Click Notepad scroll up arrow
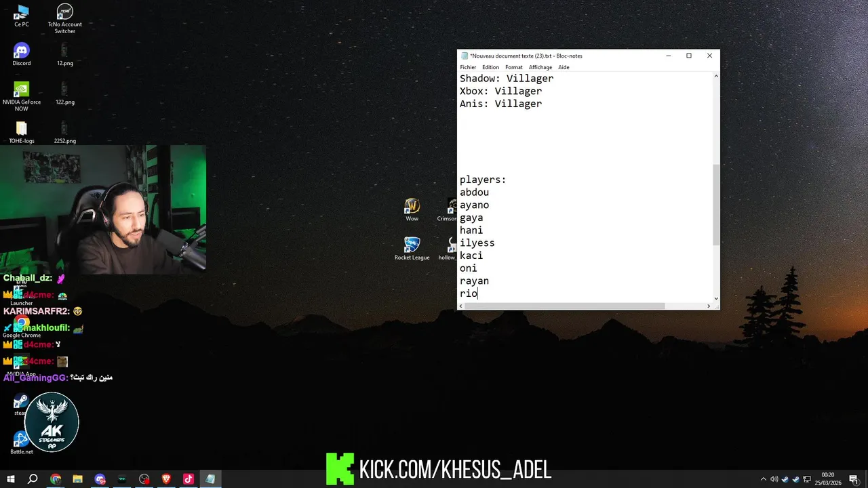 pos(716,77)
